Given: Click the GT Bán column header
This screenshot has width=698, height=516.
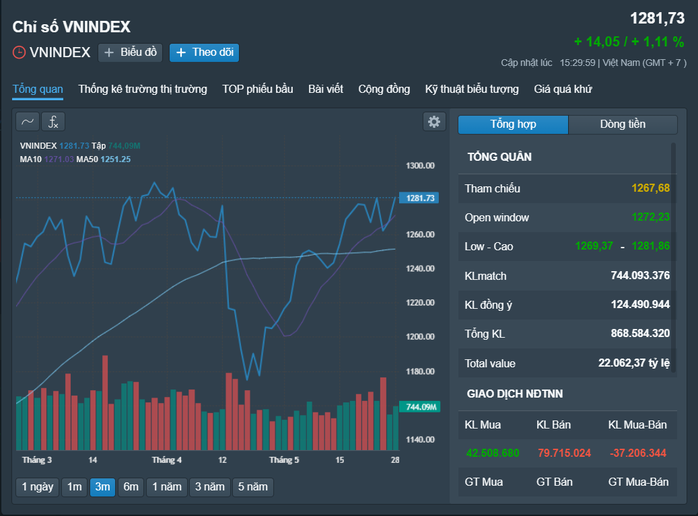Looking at the screenshot, I should pyautogui.click(x=555, y=482).
